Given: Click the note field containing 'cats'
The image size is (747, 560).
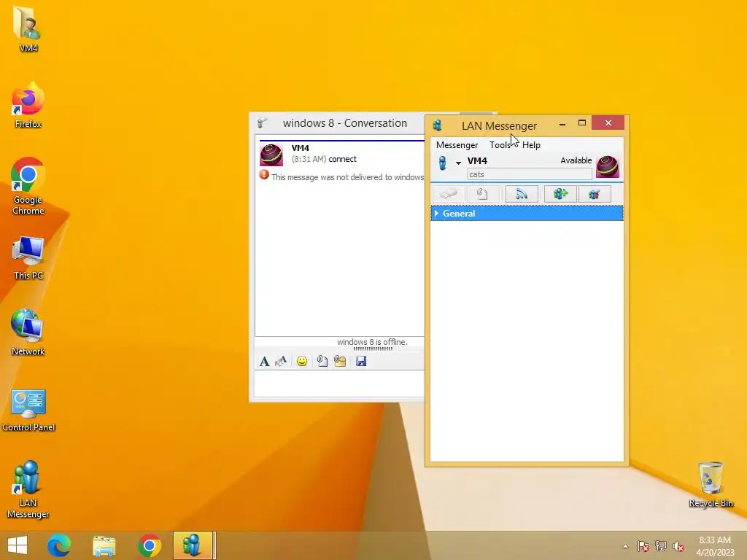Looking at the screenshot, I should [x=530, y=174].
